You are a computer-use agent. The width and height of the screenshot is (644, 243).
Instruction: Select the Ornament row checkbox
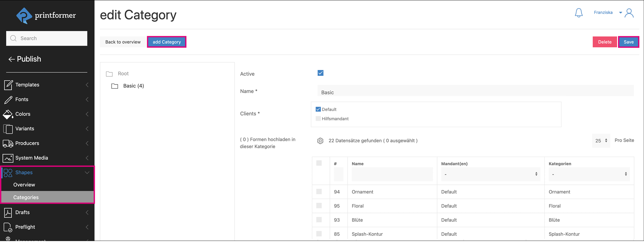[x=319, y=192]
